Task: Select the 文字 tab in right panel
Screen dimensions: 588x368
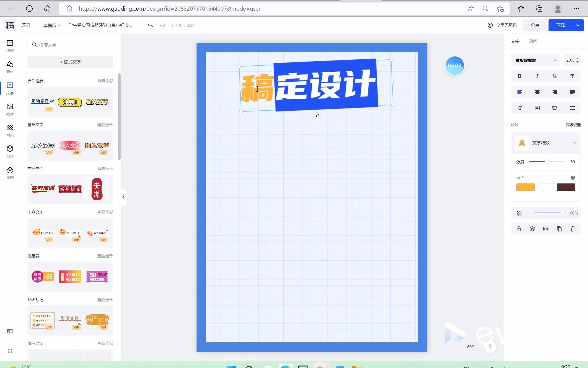Action: pos(515,41)
